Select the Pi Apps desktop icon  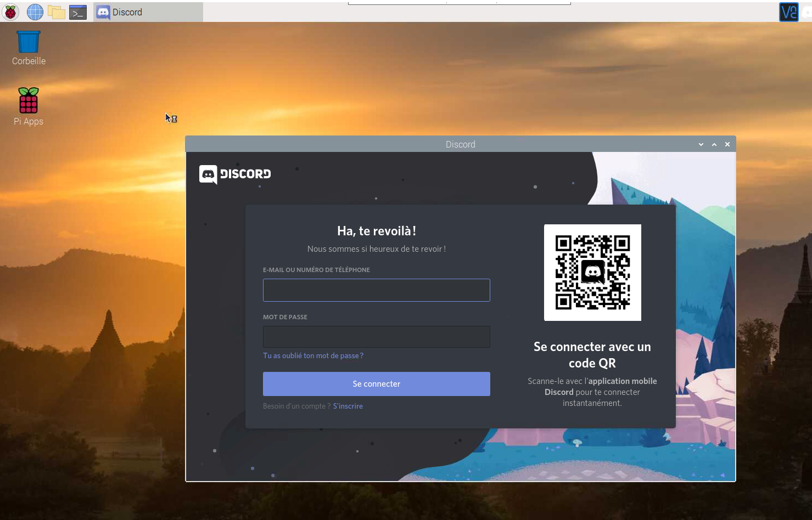[29, 107]
